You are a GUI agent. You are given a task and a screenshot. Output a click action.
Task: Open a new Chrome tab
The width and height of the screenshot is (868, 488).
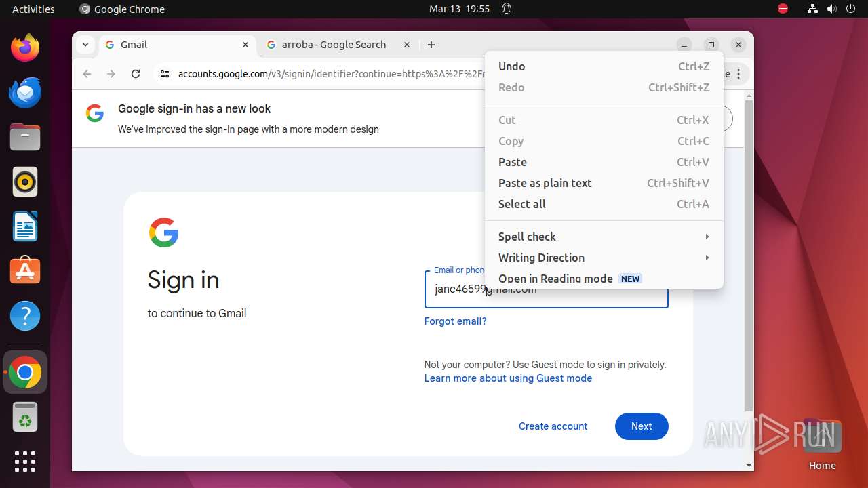coord(431,45)
